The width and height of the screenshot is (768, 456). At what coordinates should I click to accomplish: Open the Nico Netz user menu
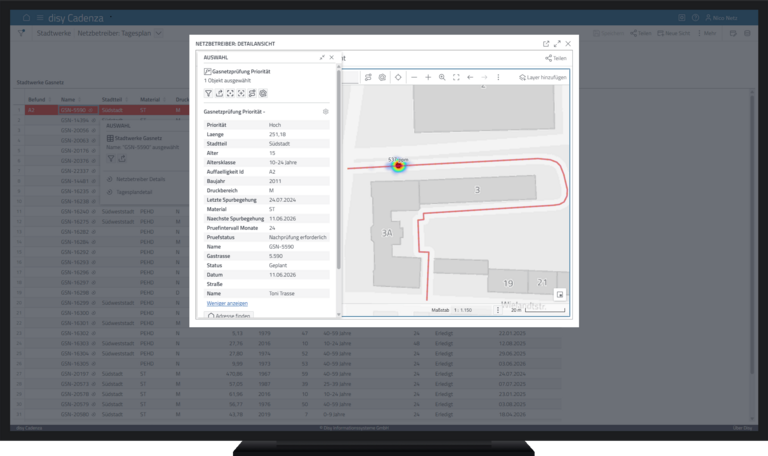[x=721, y=18]
